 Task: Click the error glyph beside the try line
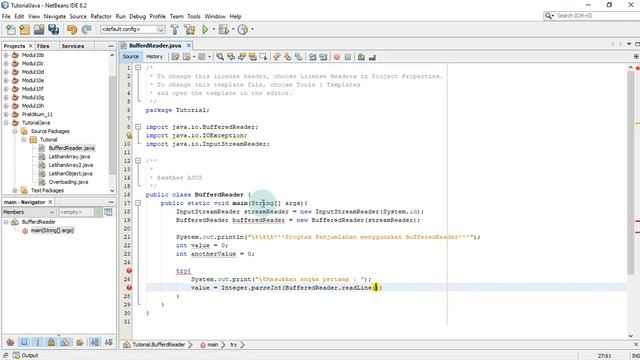coord(129,271)
